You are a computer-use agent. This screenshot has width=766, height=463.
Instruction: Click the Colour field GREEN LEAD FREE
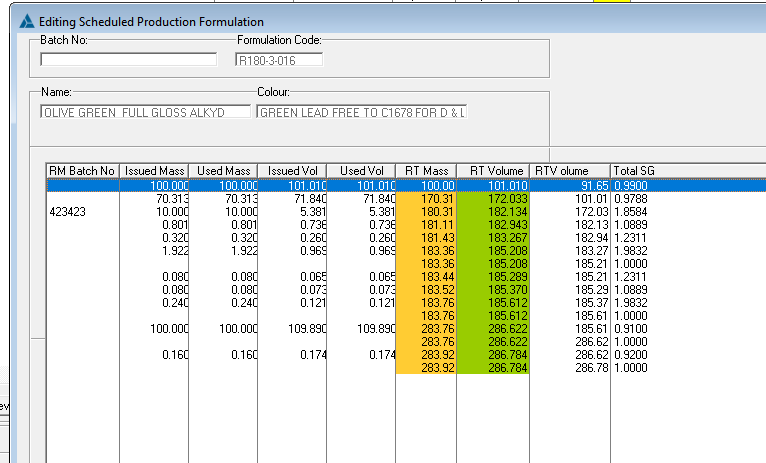[x=362, y=112]
